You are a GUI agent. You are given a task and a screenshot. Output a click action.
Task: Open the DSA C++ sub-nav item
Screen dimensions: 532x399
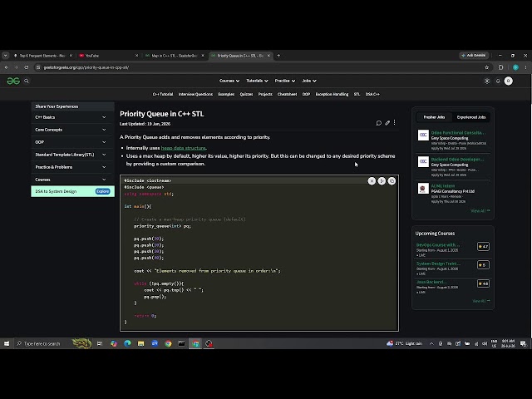coord(372,94)
